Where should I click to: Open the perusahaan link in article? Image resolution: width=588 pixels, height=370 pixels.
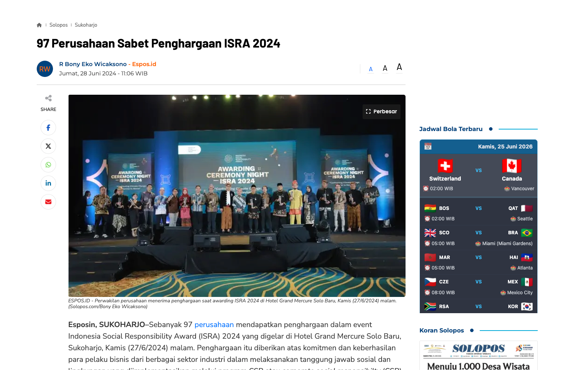[214, 325]
